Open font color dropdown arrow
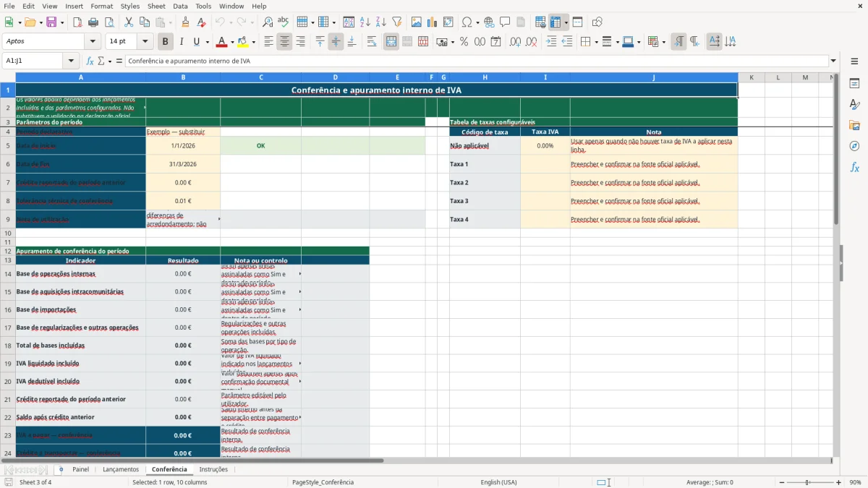This screenshot has height=488, width=868. (231, 42)
